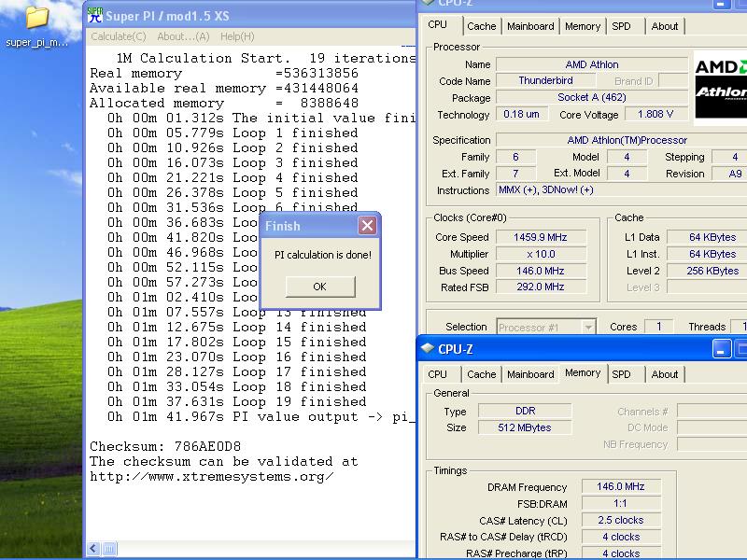This screenshot has height=560, width=747.
Task: Click the lower CPU-Z title bar icon
Action: (428, 348)
